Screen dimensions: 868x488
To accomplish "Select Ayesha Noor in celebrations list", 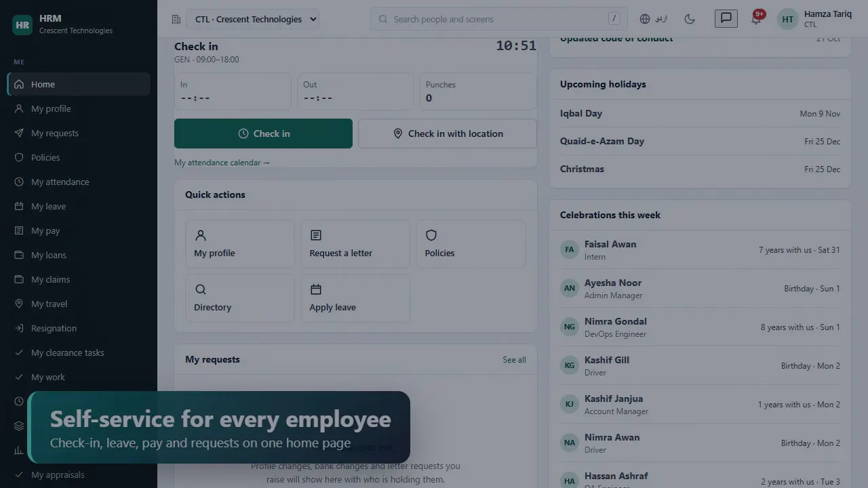I will coord(700,288).
